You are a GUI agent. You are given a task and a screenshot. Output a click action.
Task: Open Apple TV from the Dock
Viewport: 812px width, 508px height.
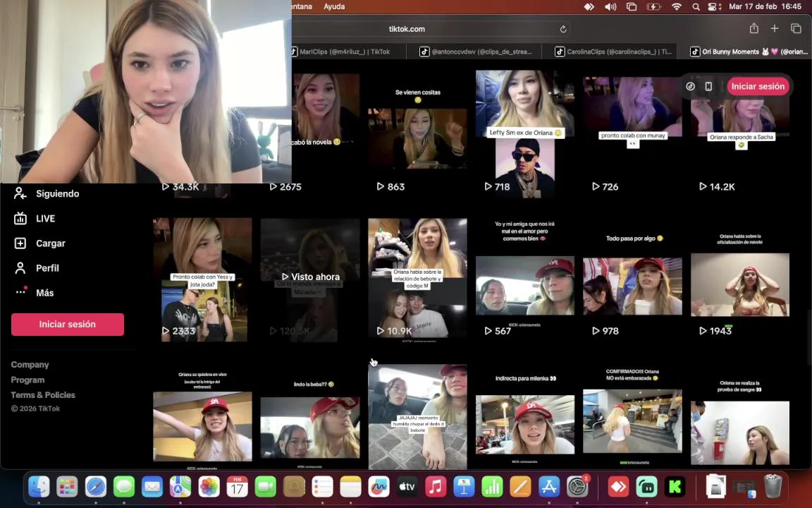point(407,487)
